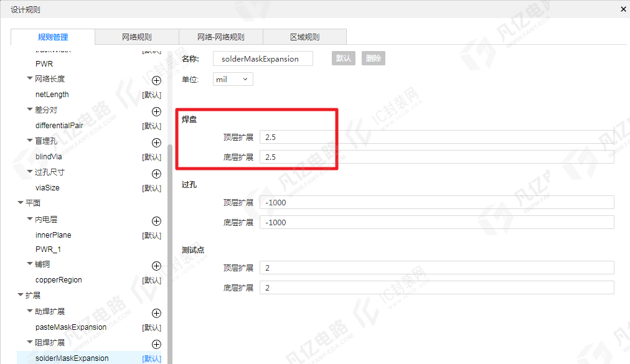Click [默认] tag next to netLength
The image size is (630, 364).
151,95
